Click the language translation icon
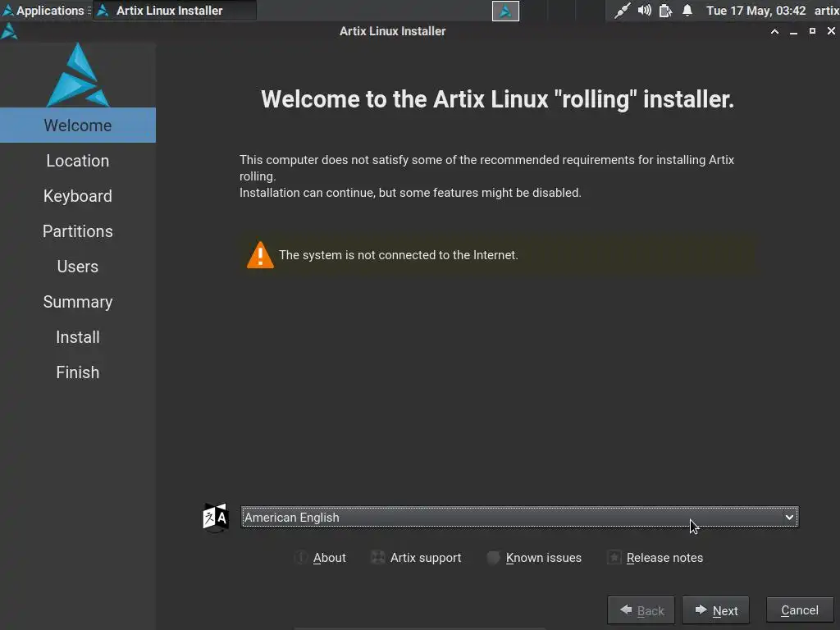The height and width of the screenshot is (630, 840). point(216,518)
